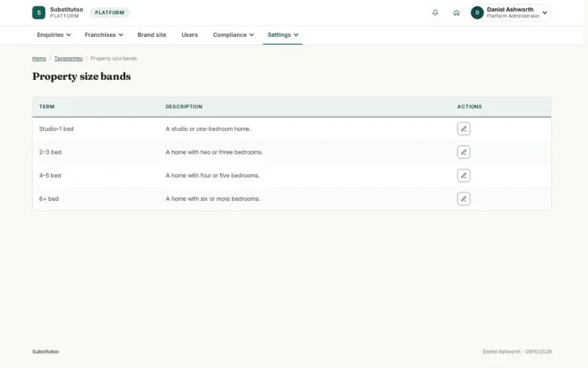Click 'Property size bands' breadcrumb text
This screenshot has height=368, width=588.
tap(113, 58)
